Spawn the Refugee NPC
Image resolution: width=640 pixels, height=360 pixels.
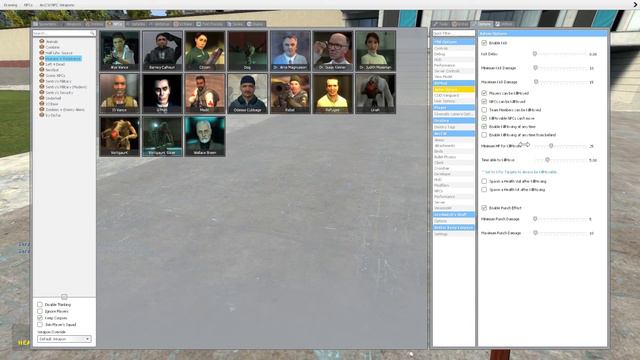[333, 93]
